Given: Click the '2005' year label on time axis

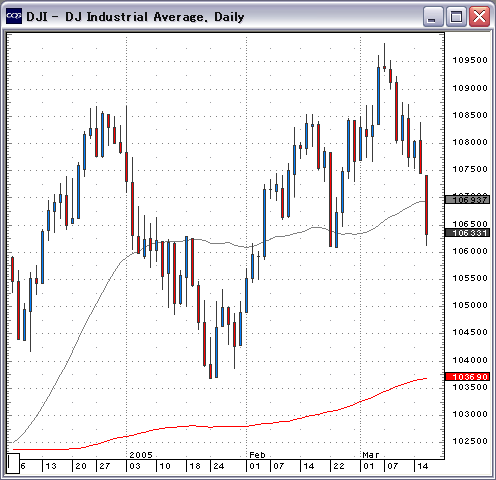Looking at the screenshot, I should [x=141, y=455].
